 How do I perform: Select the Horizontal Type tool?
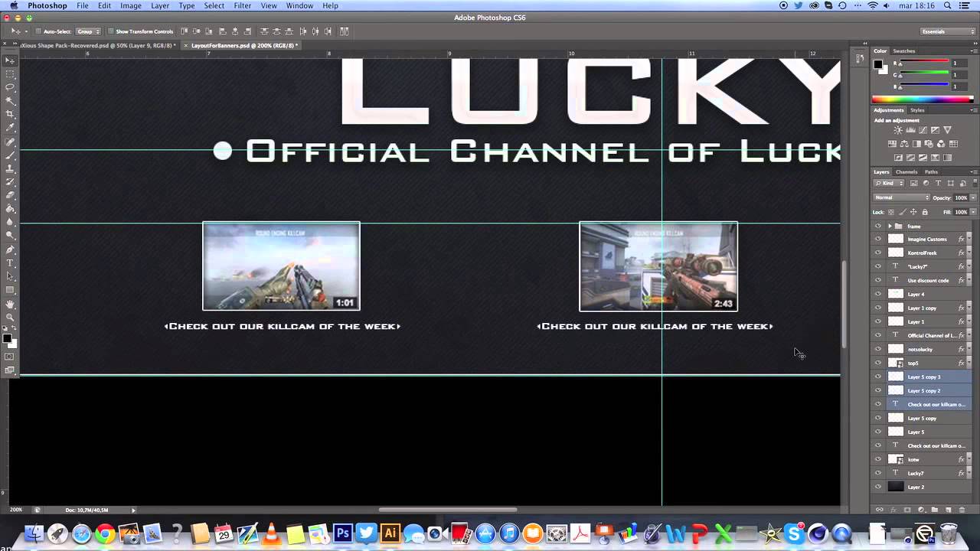click(10, 263)
